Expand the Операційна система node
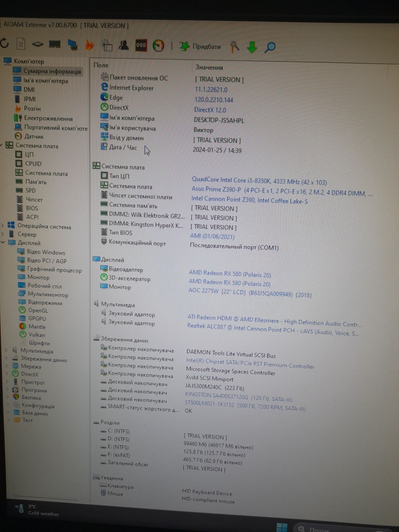Image resolution: width=399 pixels, height=532 pixels. pyautogui.click(x=2, y=225)
